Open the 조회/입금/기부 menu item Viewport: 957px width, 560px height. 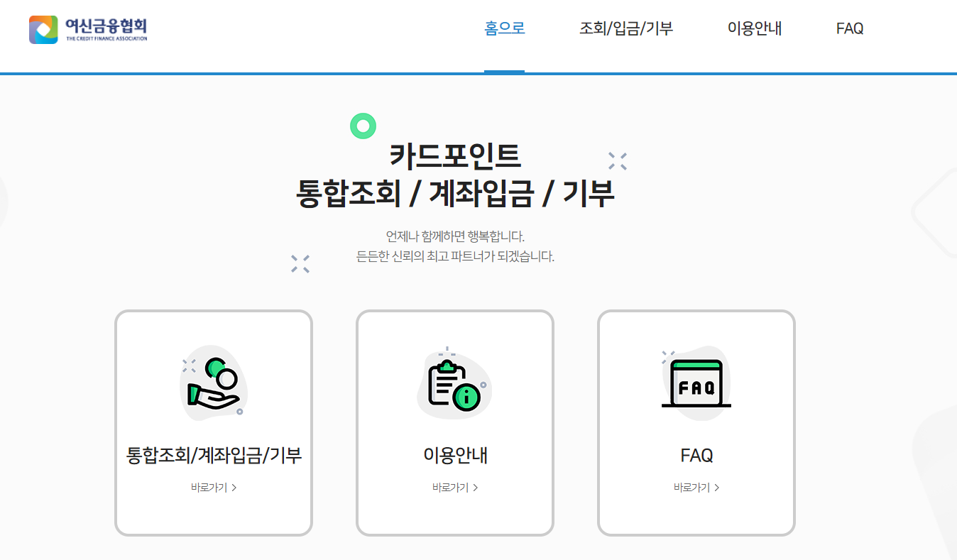click(x=626, y=29)
